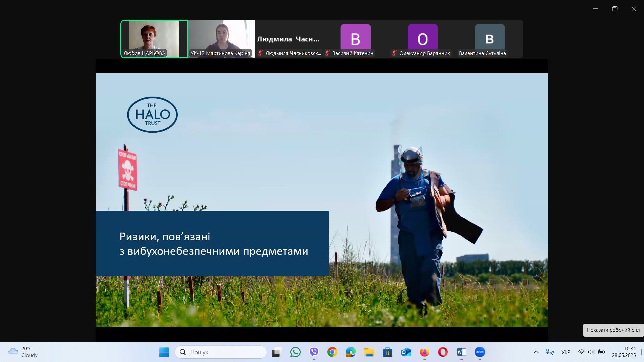Open the clock and calendar flyout

tap(624, 352)
